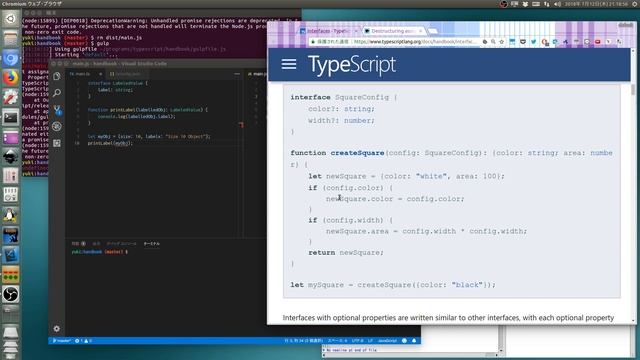The image size is (640, 360).
Task: Click the TypeScript logo link
Action: (352, 64)
